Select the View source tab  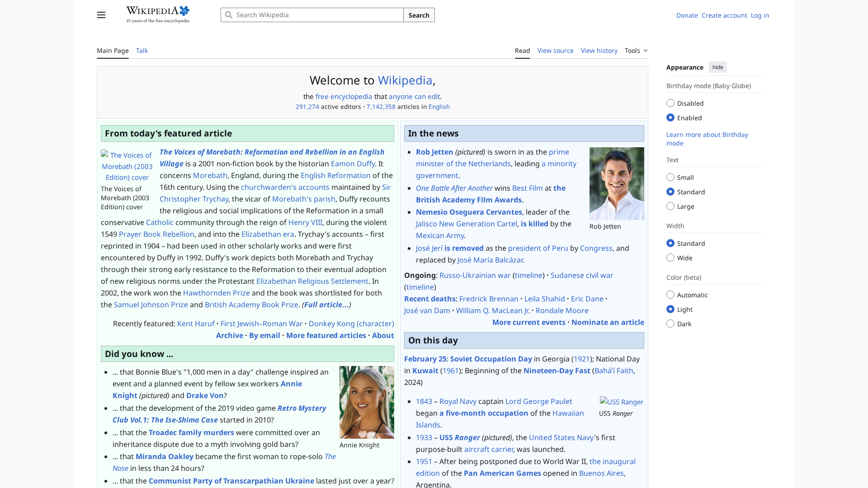coord(555,51)
